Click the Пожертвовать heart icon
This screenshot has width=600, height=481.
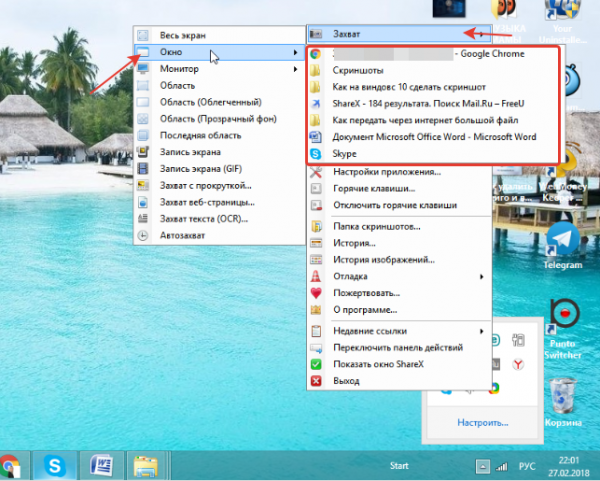(x=316, y=293)
